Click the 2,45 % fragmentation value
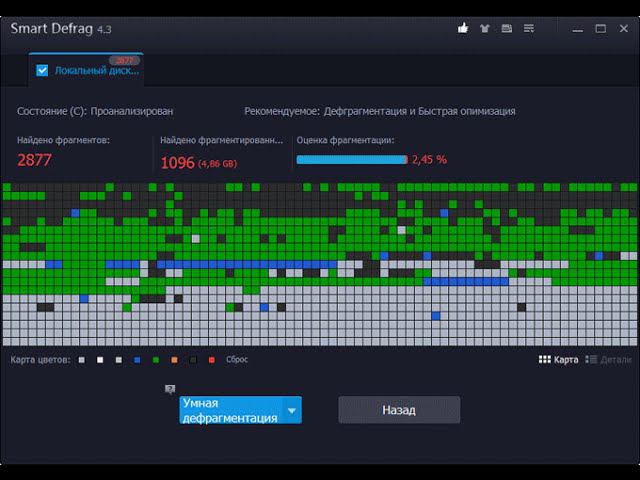The width and height of the screenshot is (640, 480). pyautogui.click(x=429, y=160)
